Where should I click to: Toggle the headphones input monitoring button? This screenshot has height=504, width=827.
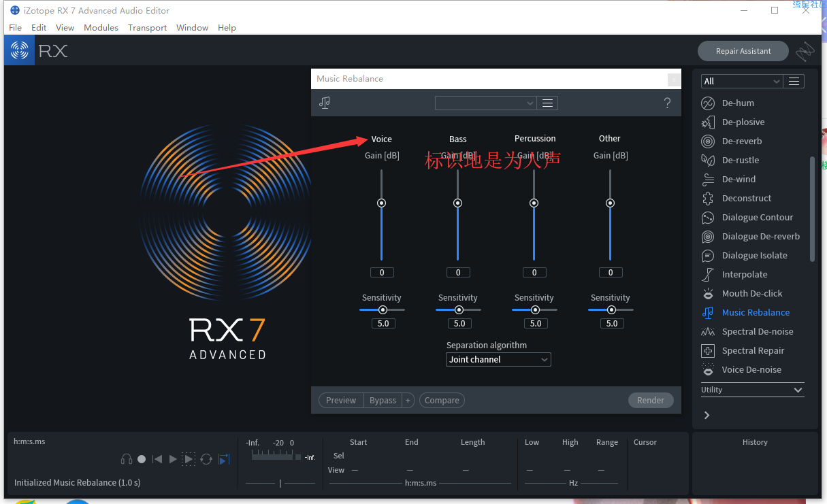[x=127, y=459]
